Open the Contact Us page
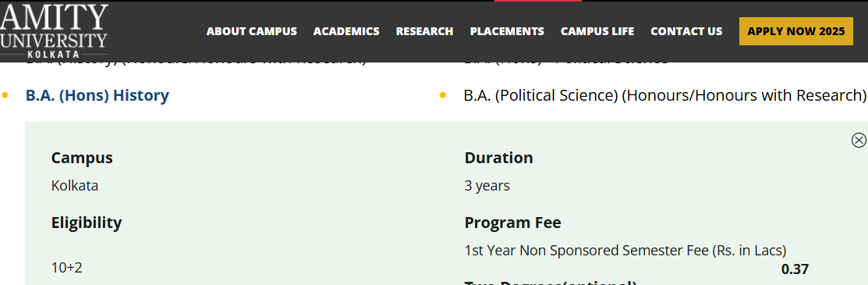Image resolution: width=868 pixels, height=285 pixels. point(686,31)
